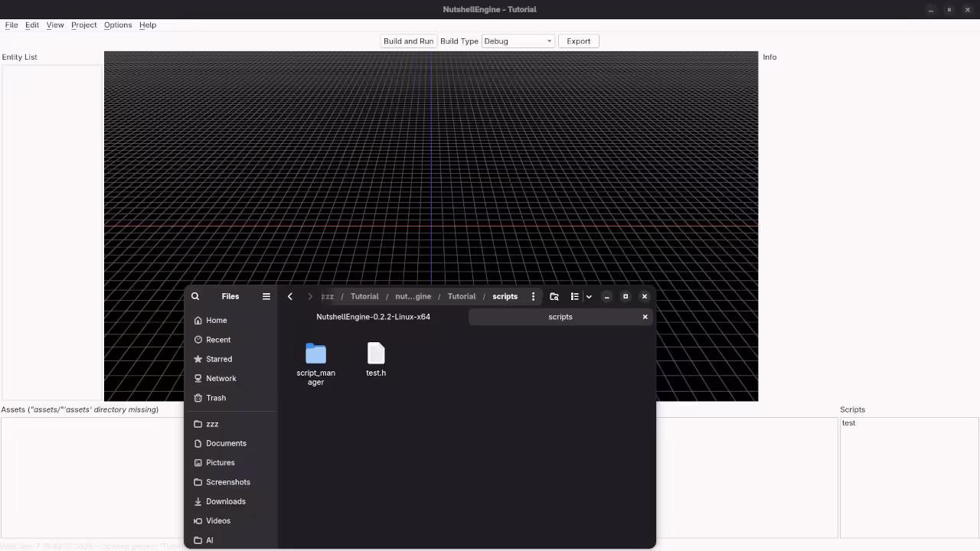Image resolution: width=980 pixels, height=551 pixels.
Task: Toggle list view in the Files window
Action: [x=574, y=296]
